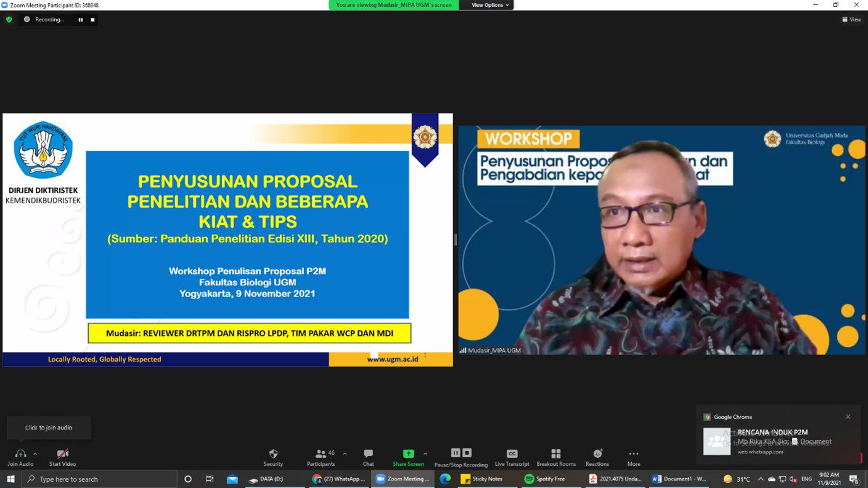The width and height of the screenshot is (868, 488).
Task: Click the green Share Screen button
Action: [408, 458]
